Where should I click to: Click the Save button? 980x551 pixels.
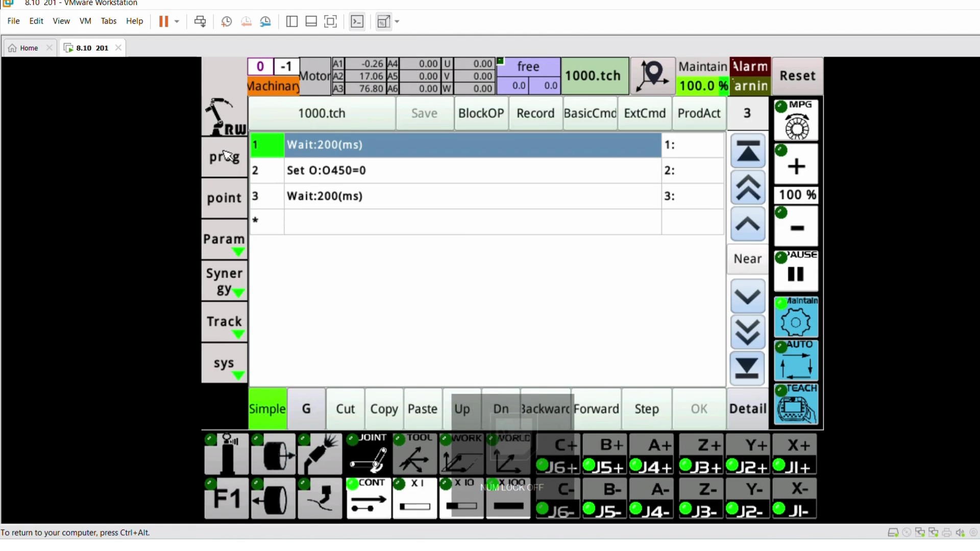424,113
